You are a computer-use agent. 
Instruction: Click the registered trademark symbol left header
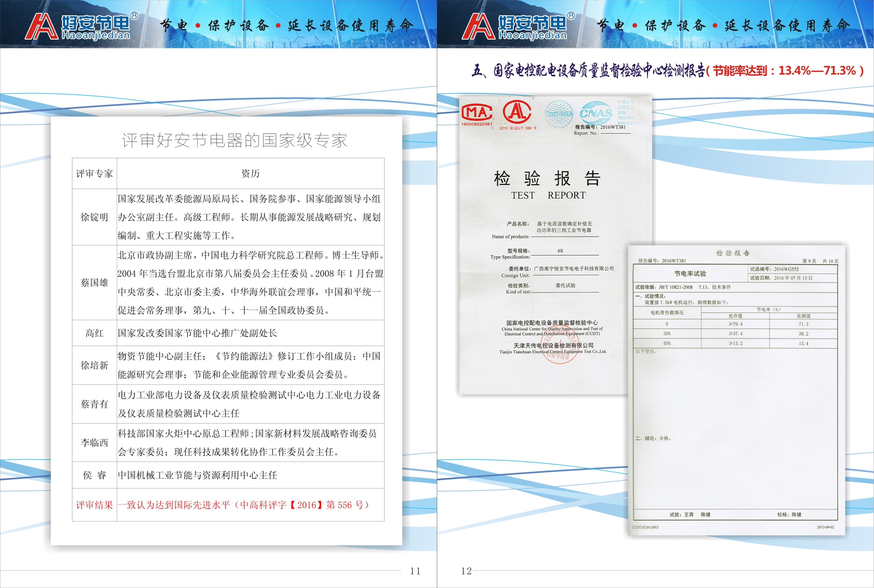tap(134, 16)
